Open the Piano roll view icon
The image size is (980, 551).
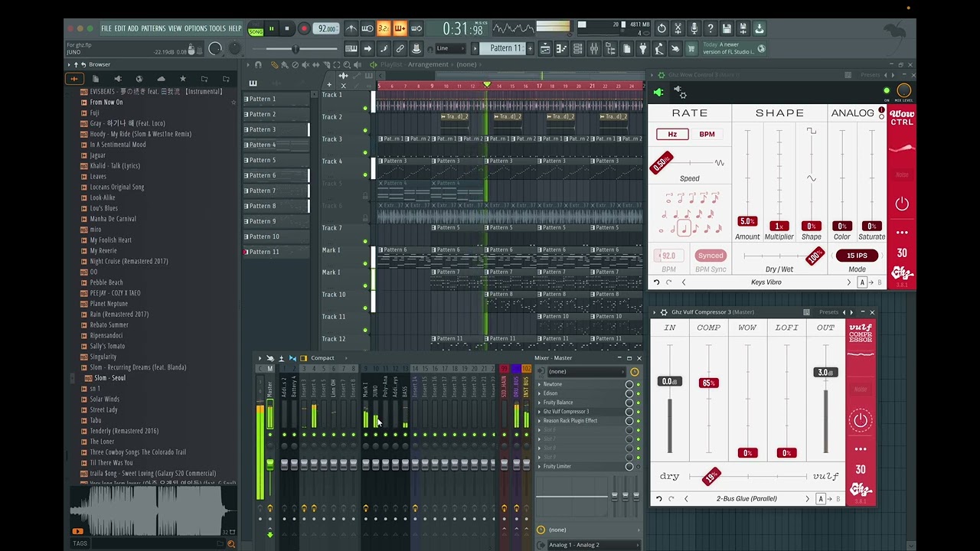tap(561, 49)
